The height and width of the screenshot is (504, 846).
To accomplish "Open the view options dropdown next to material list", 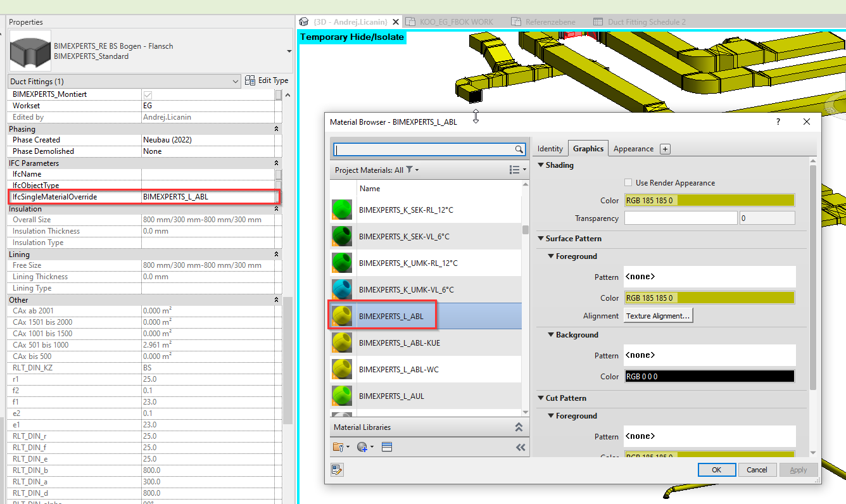I will tap(515, 170).
